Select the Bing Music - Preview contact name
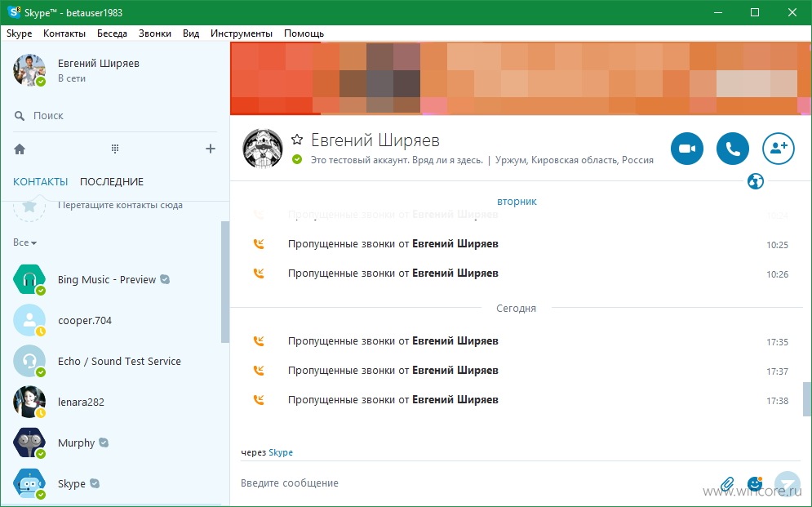812x507 pixels. (x=107, y=280)
